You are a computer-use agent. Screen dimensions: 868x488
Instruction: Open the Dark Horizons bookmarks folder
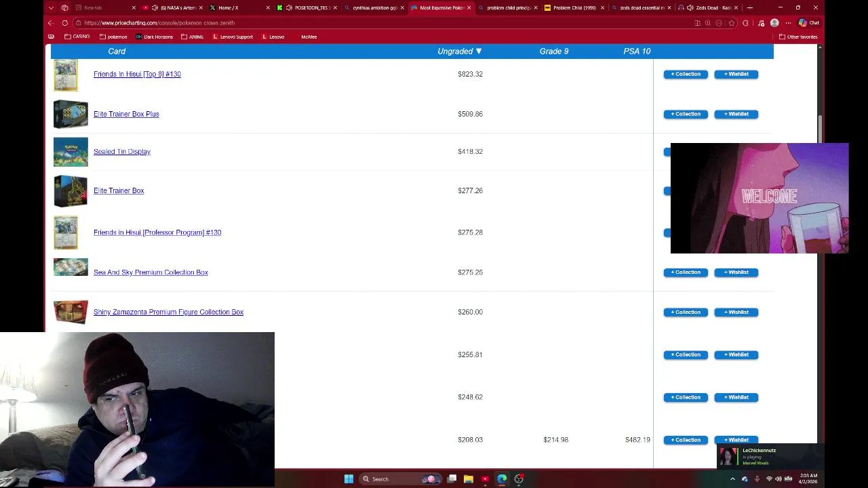tap(154, 37)
